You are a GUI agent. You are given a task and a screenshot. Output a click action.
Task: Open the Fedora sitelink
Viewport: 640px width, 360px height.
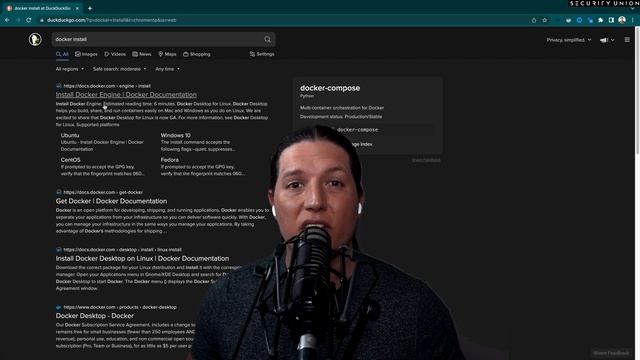tap(170, 160)
